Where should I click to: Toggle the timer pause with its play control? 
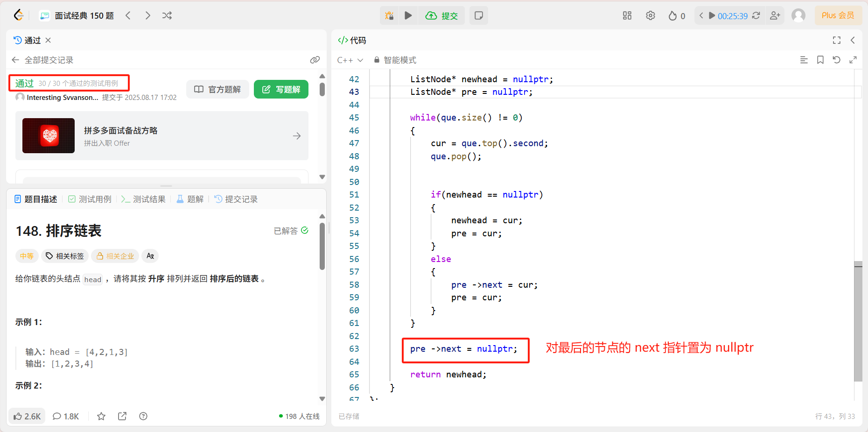click(x=711, y=15)
